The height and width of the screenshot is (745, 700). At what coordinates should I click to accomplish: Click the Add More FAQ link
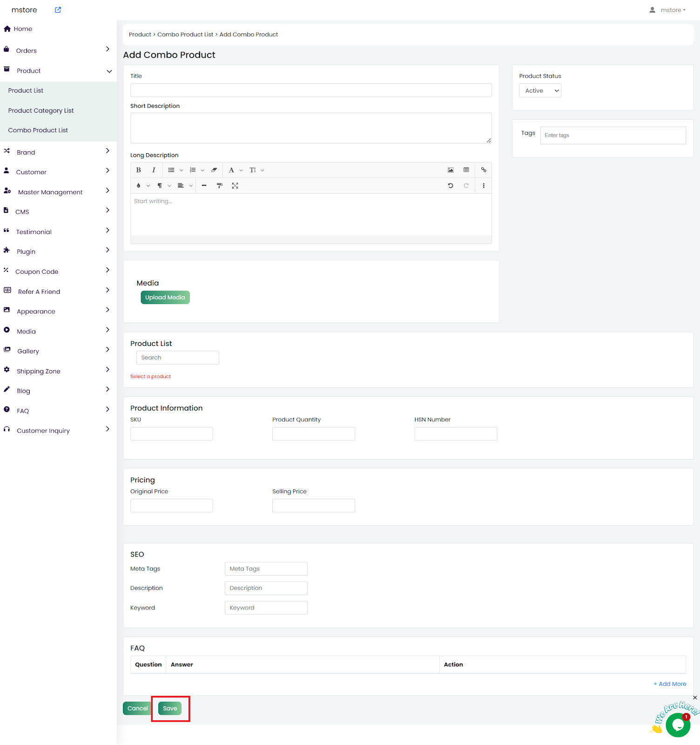click(670, 684)
